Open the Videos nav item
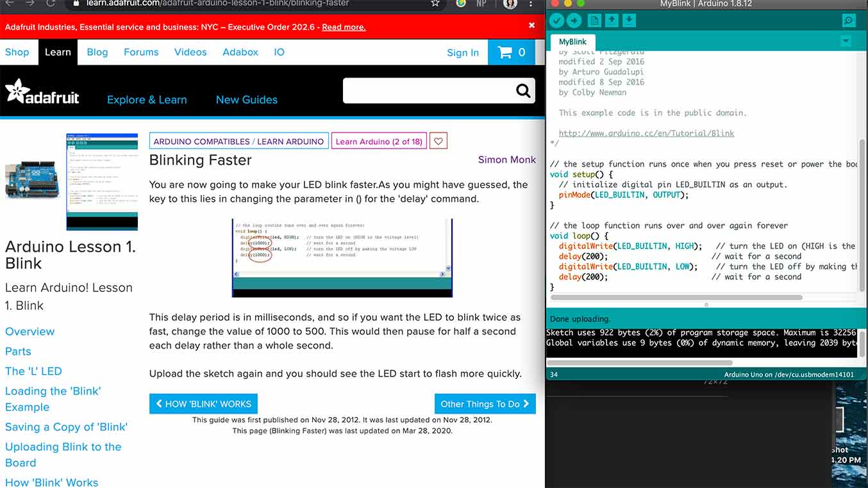 [x=190, y=53]
